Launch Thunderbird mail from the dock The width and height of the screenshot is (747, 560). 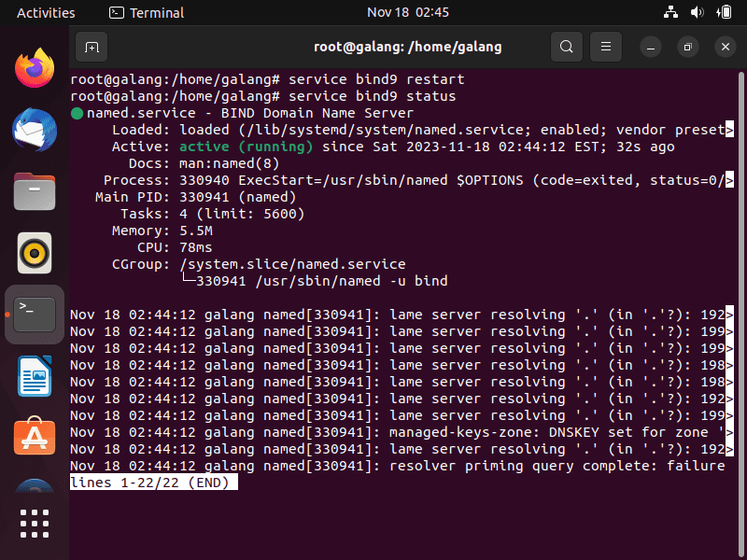tap(35, 130)
